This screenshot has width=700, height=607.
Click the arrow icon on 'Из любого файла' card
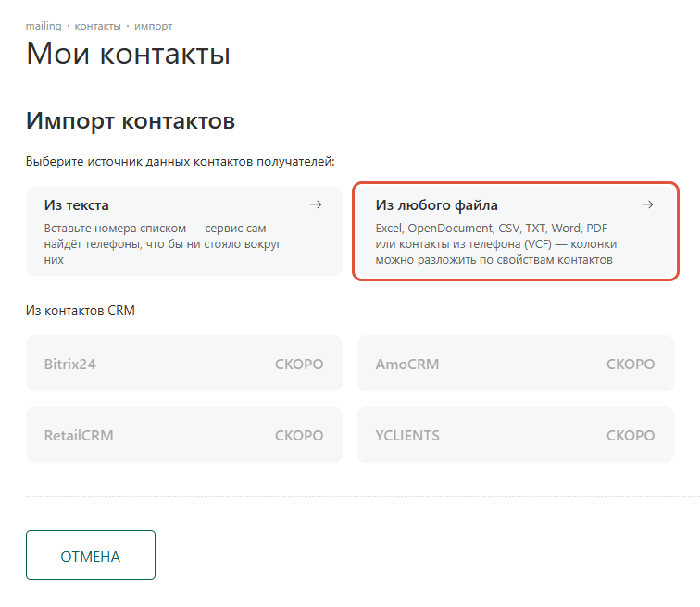click(x=647, y=204)
